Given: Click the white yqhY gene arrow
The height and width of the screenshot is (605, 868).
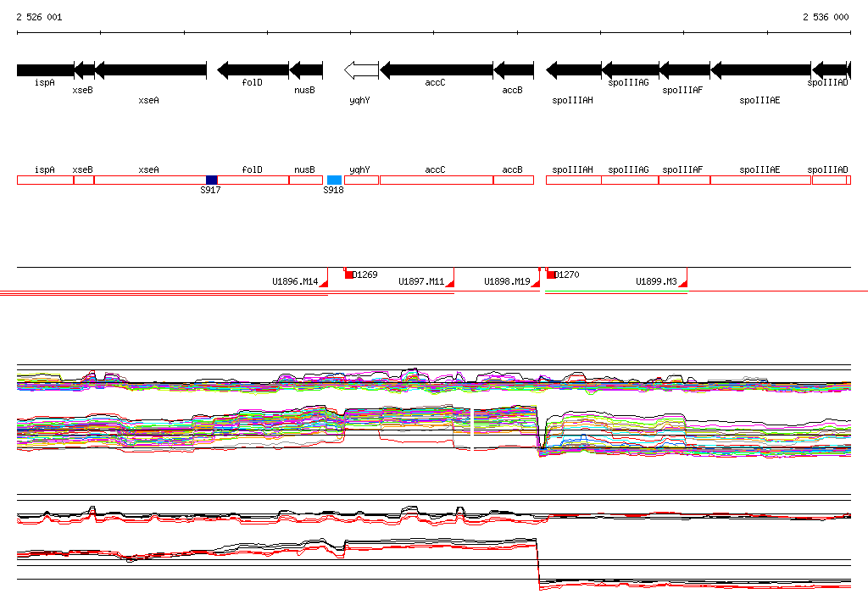Looking at the screenshot, I should (361, 70).
